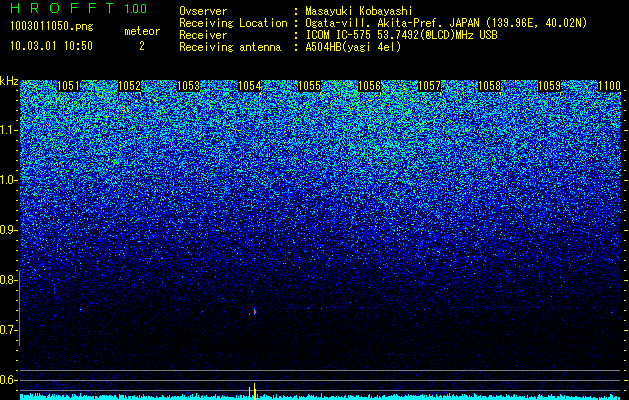Click the kHz axis unit label
629x400 pixels.
click(x=9, y=81)
